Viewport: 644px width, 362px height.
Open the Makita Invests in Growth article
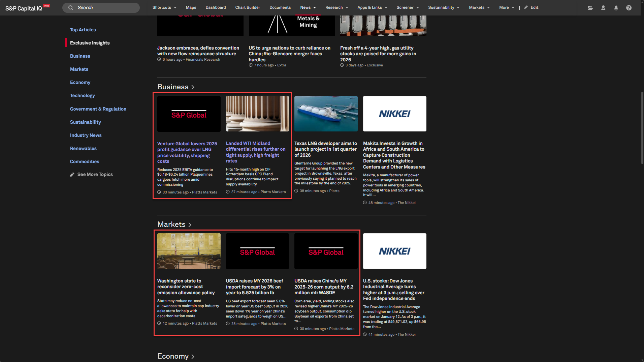[x=394, y=155]
